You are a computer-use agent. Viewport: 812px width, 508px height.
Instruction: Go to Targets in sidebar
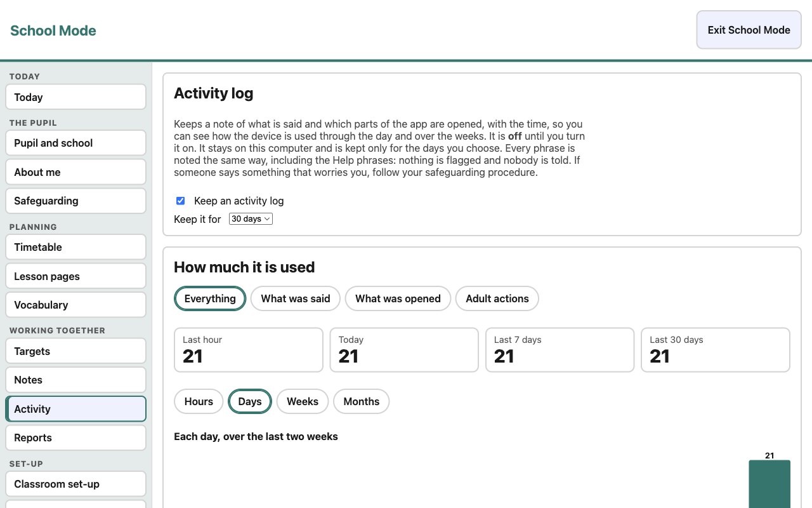[75, 351]
